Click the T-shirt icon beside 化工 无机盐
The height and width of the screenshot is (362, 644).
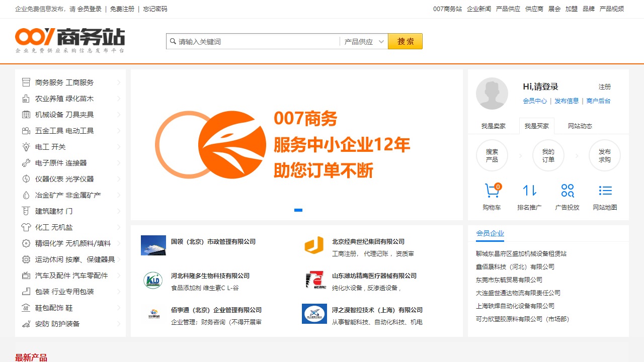(x=26, y=227)
